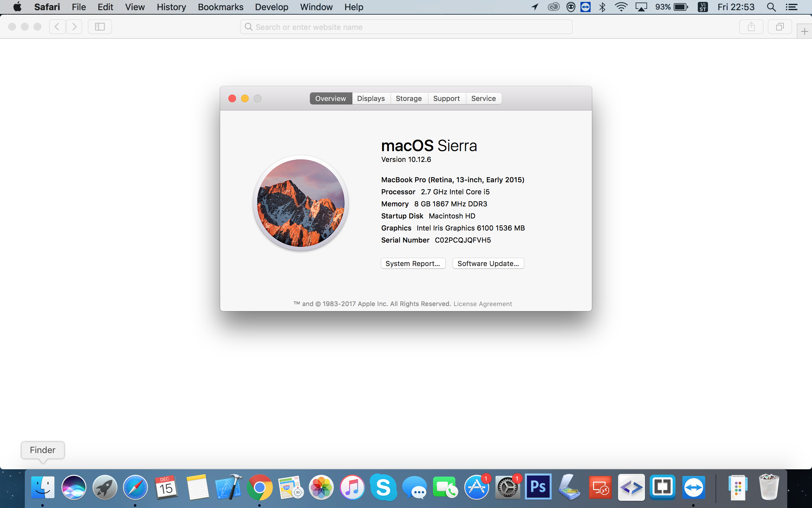
Task: Go forward using Safari's forward arrow
Action: pos(74,27)
